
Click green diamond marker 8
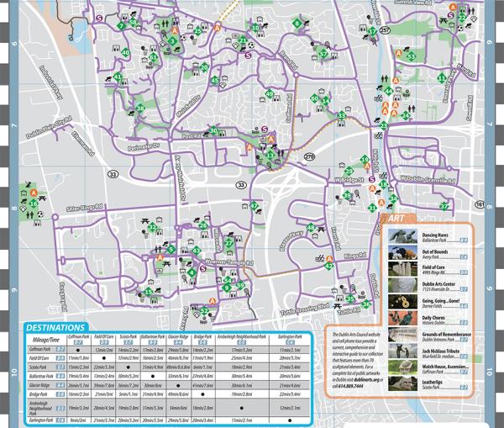pos(297,24)
